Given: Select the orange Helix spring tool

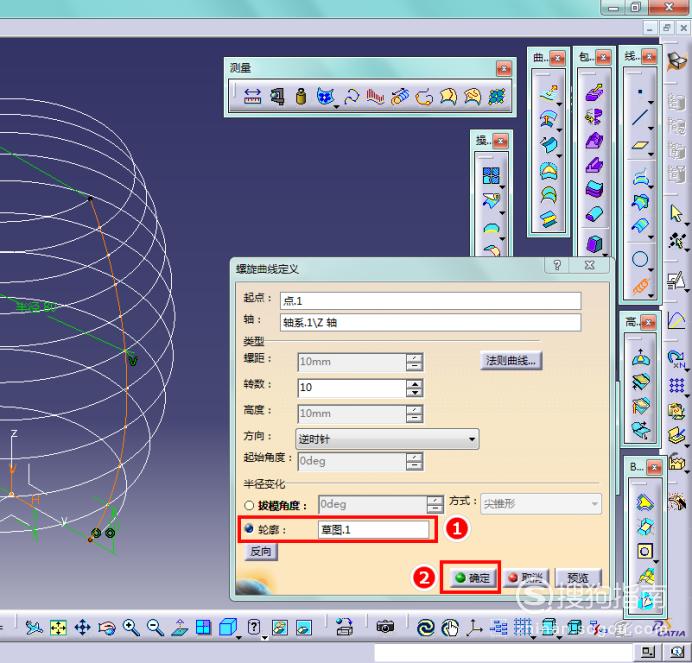Looking at the screenshot, I should coord(640,286).
